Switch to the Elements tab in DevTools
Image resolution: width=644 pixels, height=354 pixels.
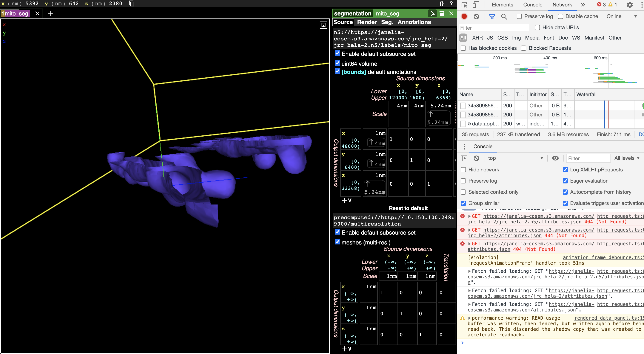tap(502, 5)
